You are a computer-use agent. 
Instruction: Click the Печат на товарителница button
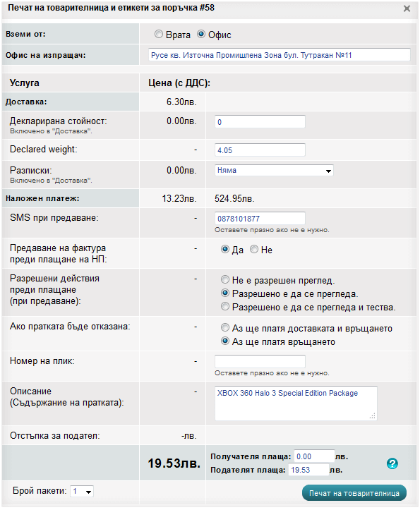pos(354,493)
